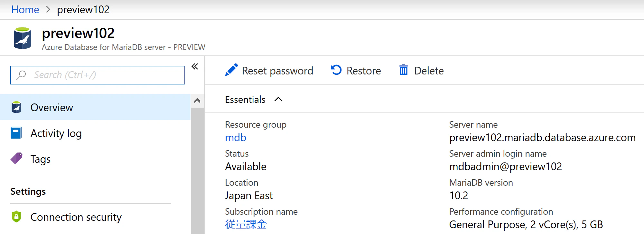
Task: Click General Purpose performance configuration value
Action: (526, 225)
